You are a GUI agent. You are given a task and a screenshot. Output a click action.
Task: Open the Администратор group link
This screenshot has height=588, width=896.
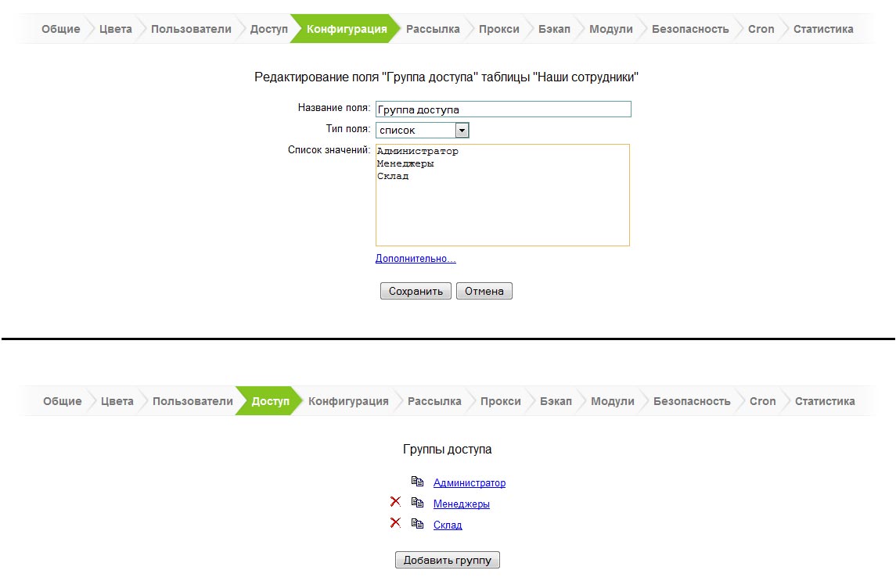(470, 482)
